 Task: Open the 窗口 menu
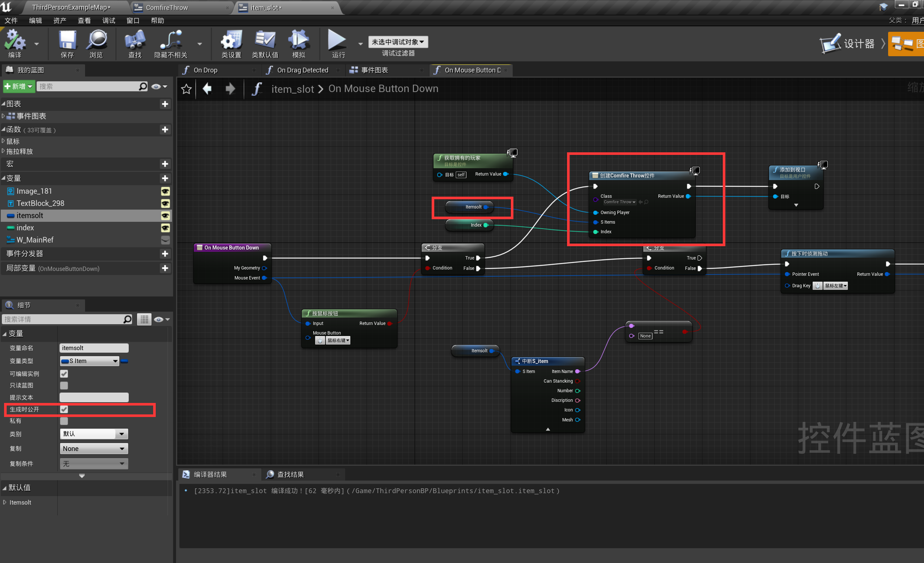[x=133, y=21]
